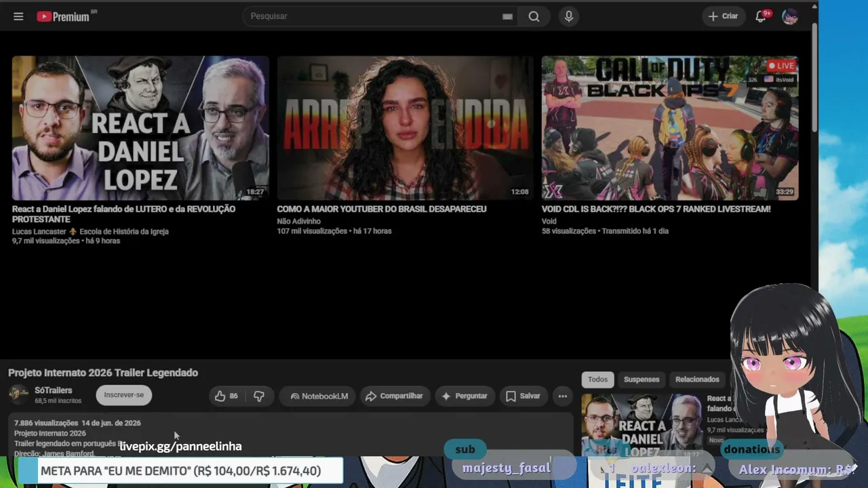Click the Perguntar ask button
Image resolution: width=868 pixels, height=488 pixels.
[465, 396]
